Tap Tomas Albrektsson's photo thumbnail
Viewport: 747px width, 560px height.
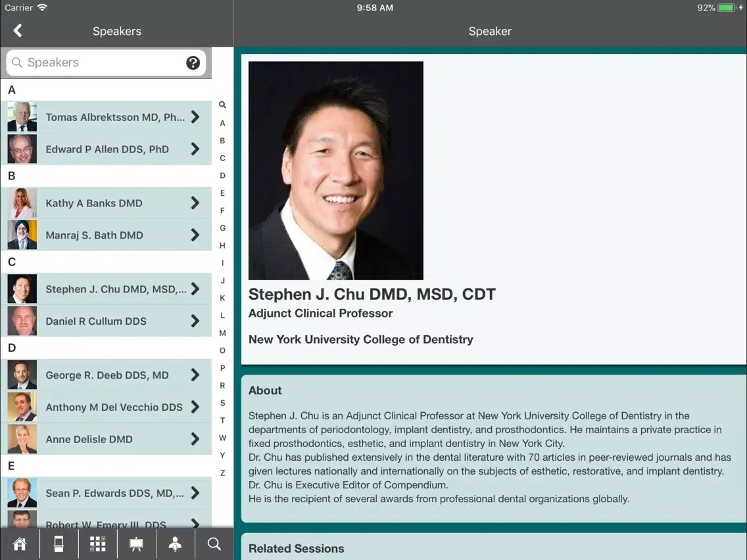click(22, 117)
